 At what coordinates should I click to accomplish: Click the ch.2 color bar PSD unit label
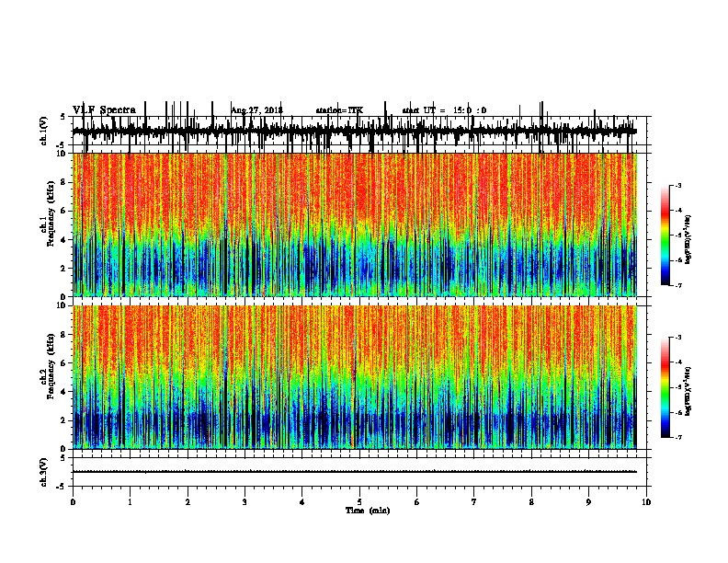[x=688, y=391]
